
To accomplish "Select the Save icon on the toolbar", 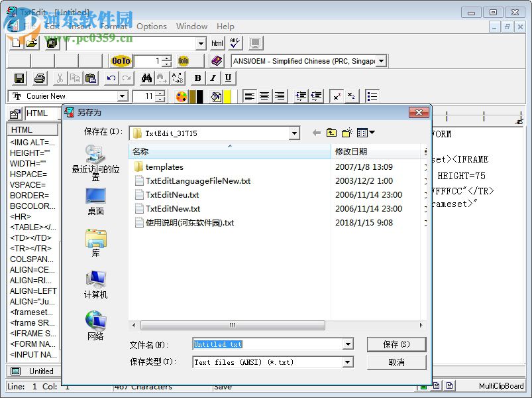I will pyautogui.click(x=19, y=78).
